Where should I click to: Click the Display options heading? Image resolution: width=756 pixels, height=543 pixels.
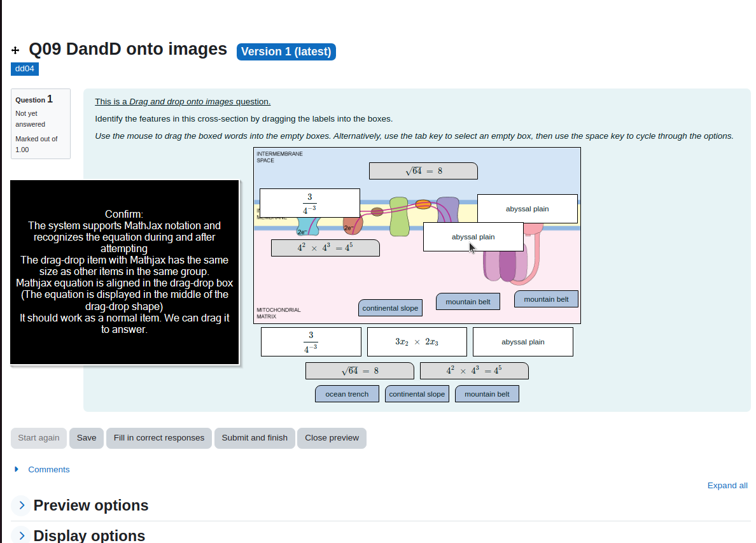tap(89, 536)
